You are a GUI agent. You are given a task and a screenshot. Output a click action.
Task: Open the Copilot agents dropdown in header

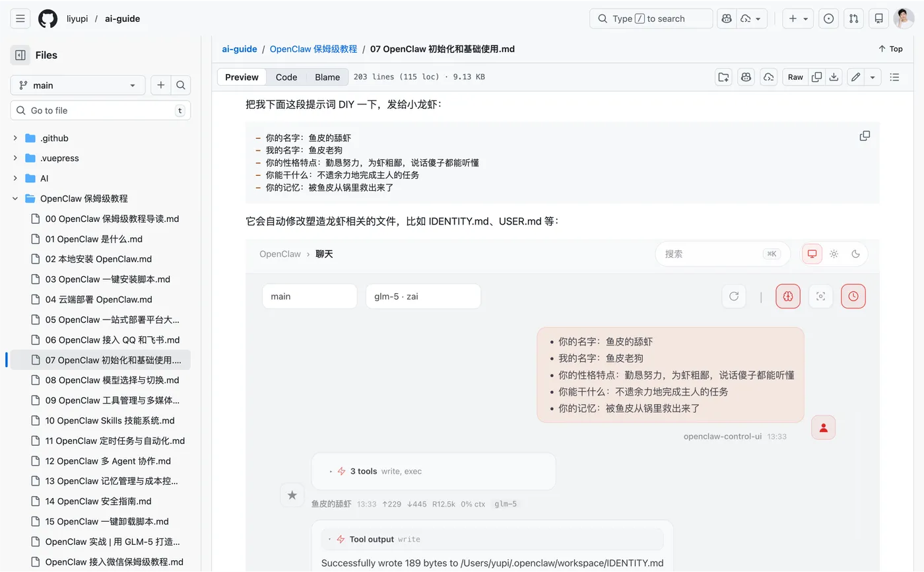[752, 18]
